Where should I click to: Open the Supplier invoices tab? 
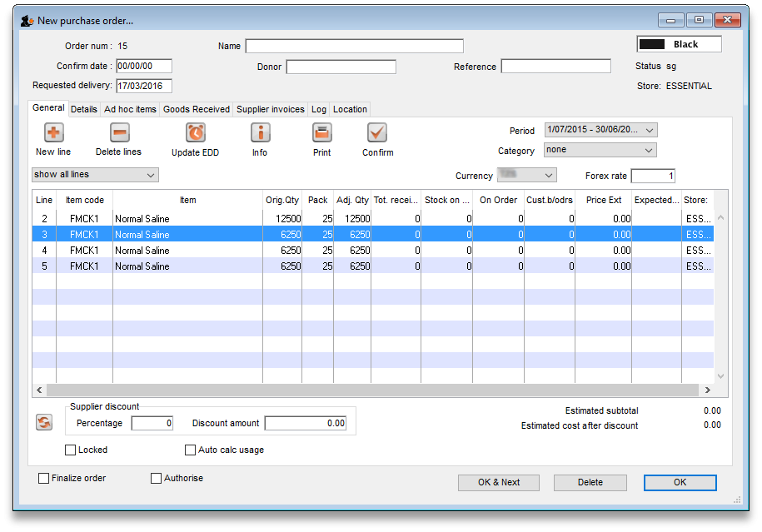(x=271, y=109)
